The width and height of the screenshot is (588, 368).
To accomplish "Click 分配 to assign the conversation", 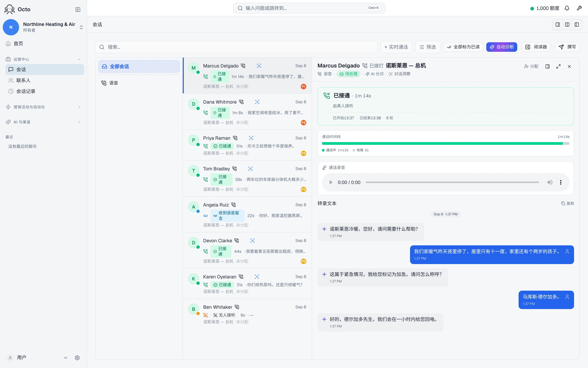I will click(x=531, y=66).
